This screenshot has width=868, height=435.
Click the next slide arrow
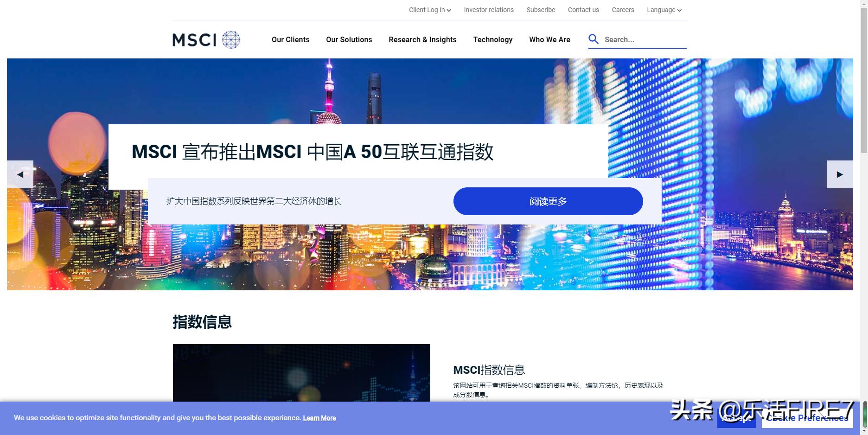click(x=840, y=175)
